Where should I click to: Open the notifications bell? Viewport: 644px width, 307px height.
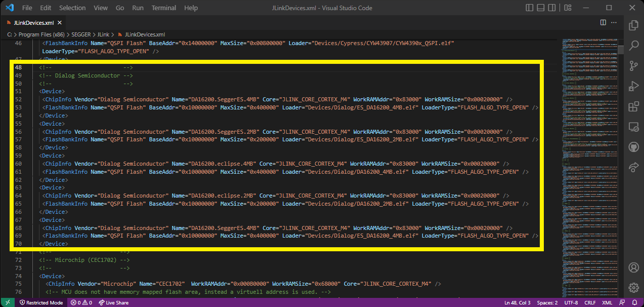[634, 302]
